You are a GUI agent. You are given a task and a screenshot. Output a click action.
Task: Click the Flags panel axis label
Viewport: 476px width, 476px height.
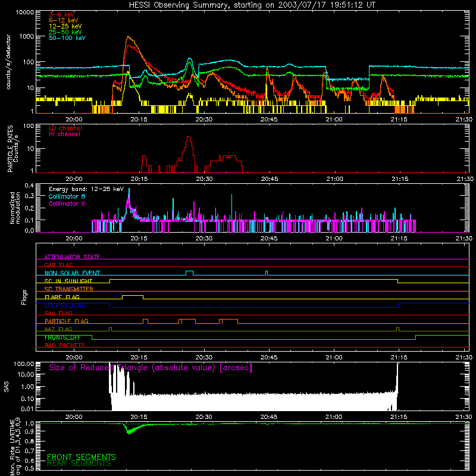tap(24, 297)
